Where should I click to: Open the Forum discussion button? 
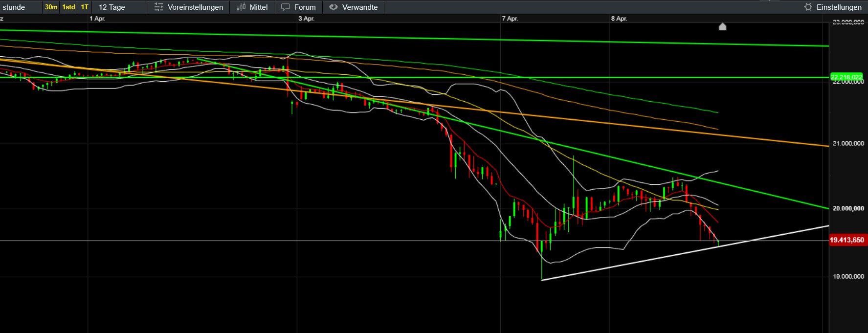(x=298, y=7)
